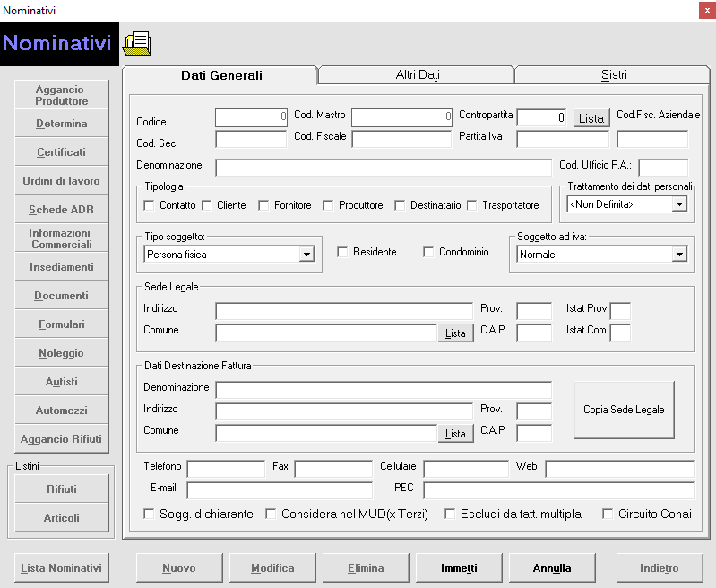
Task: Click the Insediamenti button
Action: pyautogui.click(x=62, y=267)
